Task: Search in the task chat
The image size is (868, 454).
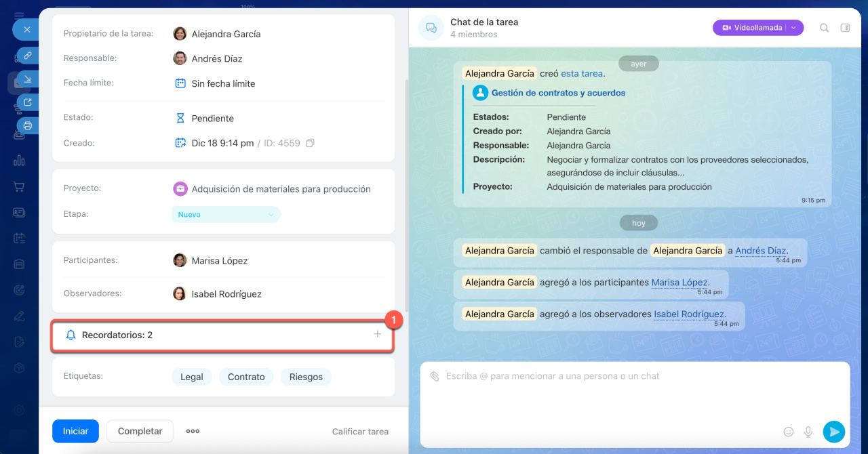Action: point(824,28)
